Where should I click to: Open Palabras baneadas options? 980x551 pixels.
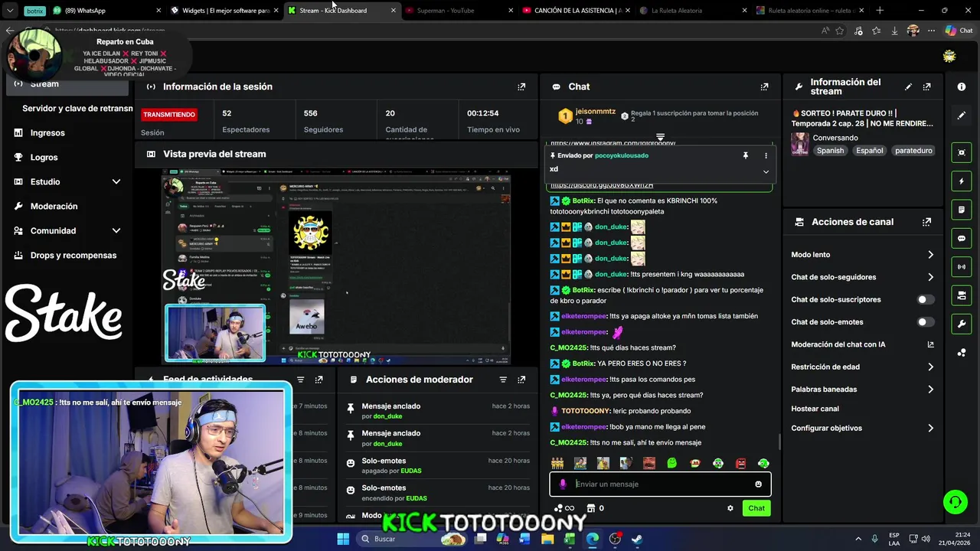tap(862, 389)
